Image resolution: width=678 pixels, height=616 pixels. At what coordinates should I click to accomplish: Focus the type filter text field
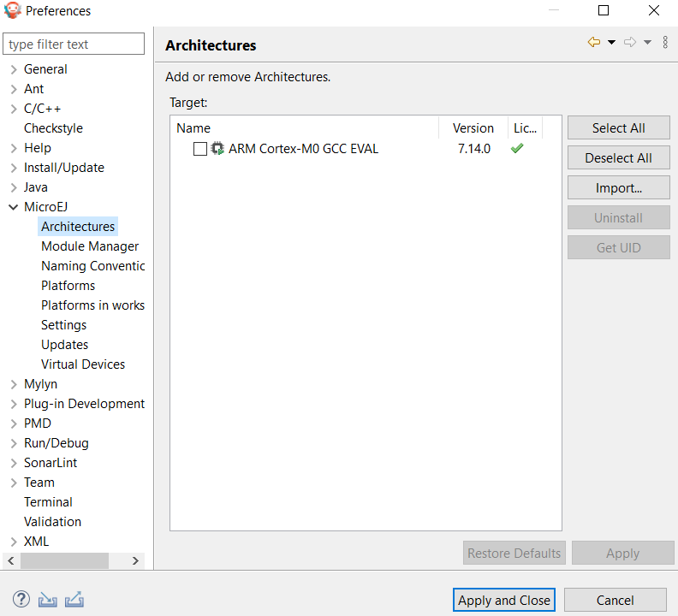tap(74, 44)
